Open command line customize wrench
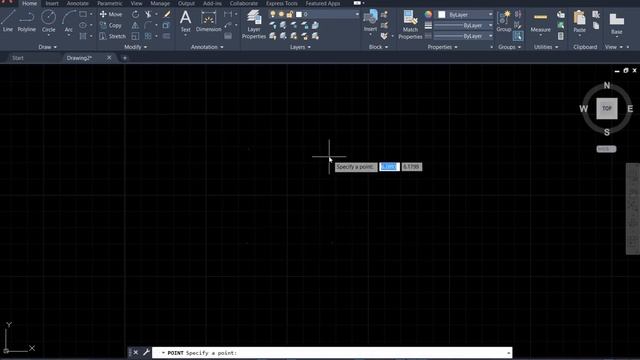Image resolution: width=640 pixels, height=360 pixels. [x=146, y=352]
